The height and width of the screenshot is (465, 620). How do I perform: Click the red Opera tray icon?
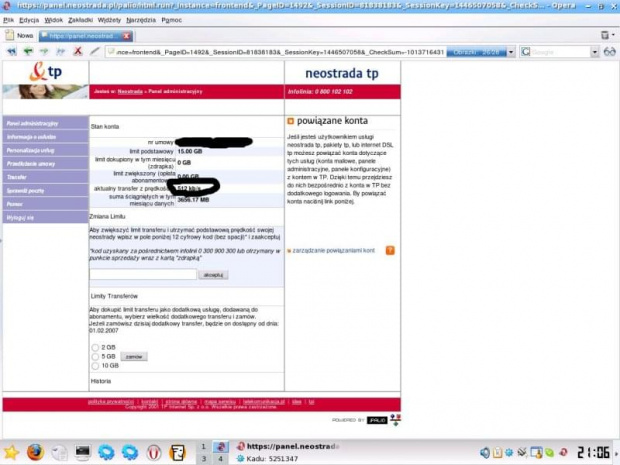tap(563, 452)
